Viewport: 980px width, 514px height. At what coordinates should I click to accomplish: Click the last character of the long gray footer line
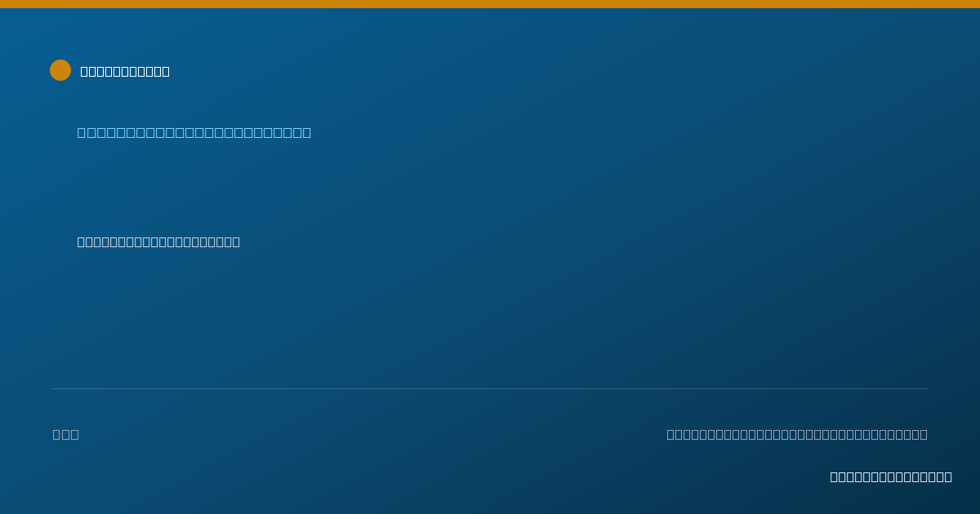coord(924,434)
